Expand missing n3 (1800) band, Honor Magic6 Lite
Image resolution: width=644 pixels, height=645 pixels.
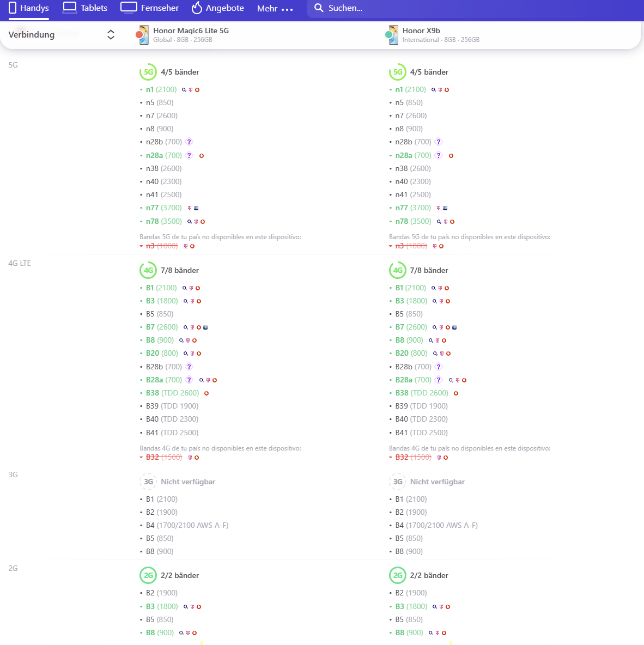tap(162, 246)
